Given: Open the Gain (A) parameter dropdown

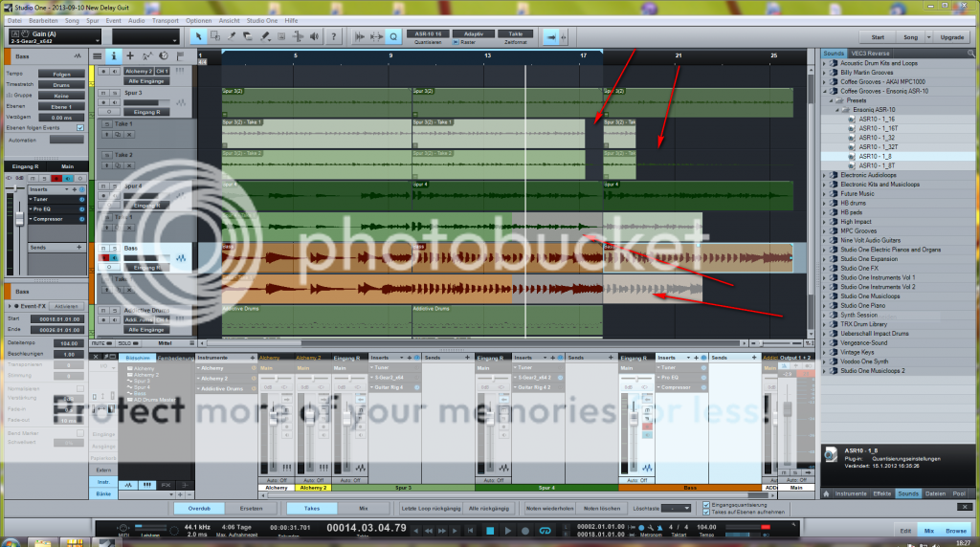Looking at the screenshot, I should coord(55,37).
